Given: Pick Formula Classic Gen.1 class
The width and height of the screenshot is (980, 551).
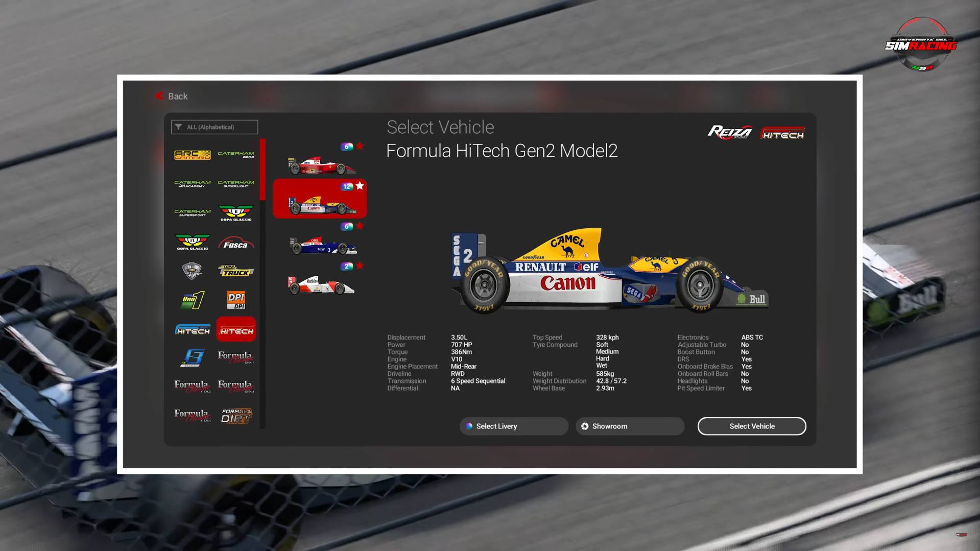Looking at the screenshot, I should 235,357.
